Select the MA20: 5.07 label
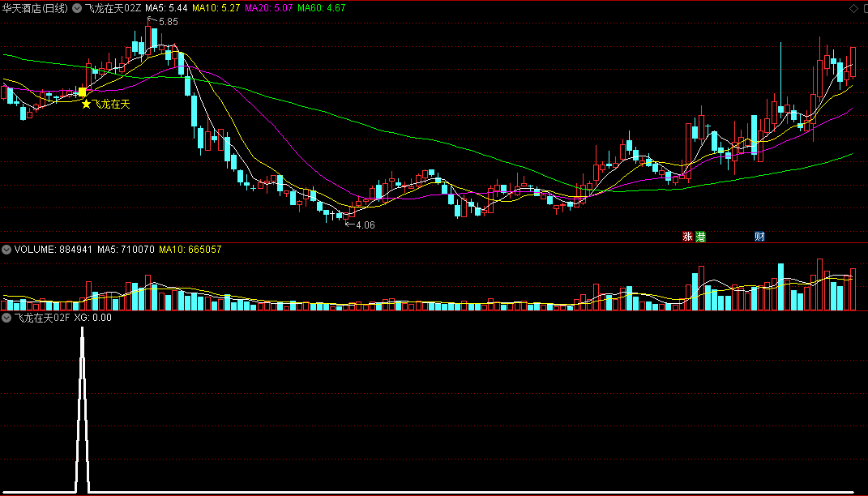The width and height of the screenshot is (868, 496). [x=268, y=8]
